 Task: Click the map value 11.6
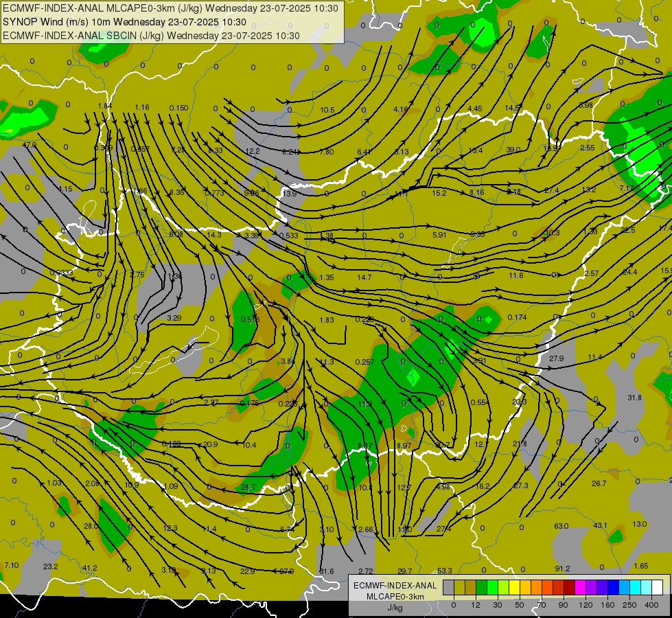pos(516,275)
